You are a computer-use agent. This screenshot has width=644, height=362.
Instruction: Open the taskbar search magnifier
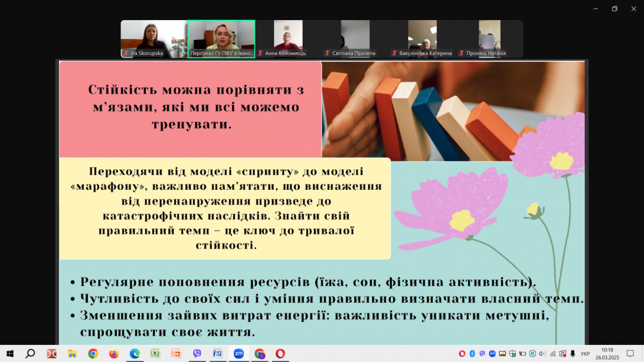click(30, 353)
